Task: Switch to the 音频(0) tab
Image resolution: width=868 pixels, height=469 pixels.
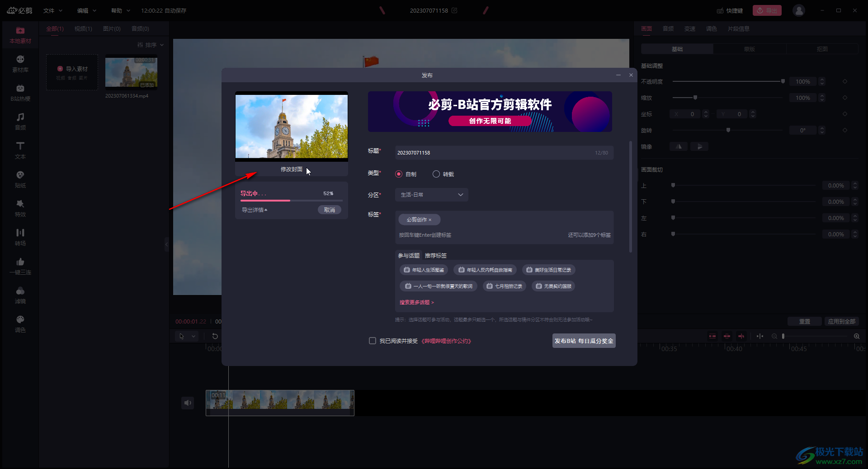Action: [140, 28]
